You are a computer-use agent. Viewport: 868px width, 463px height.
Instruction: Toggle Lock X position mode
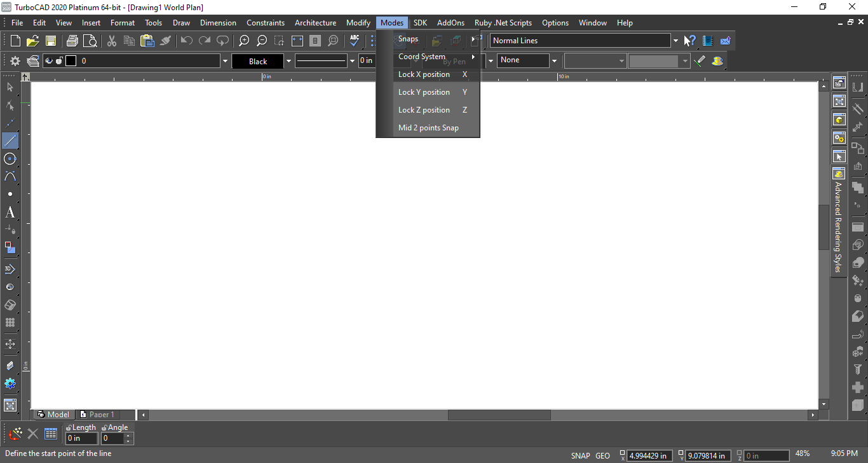[x=428, y=74]
